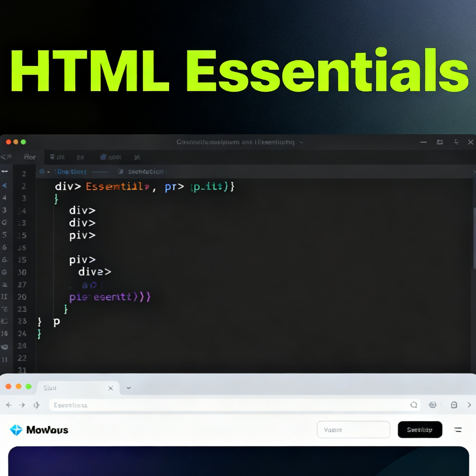Click the extension icon right of the address bar

[433, 405]
